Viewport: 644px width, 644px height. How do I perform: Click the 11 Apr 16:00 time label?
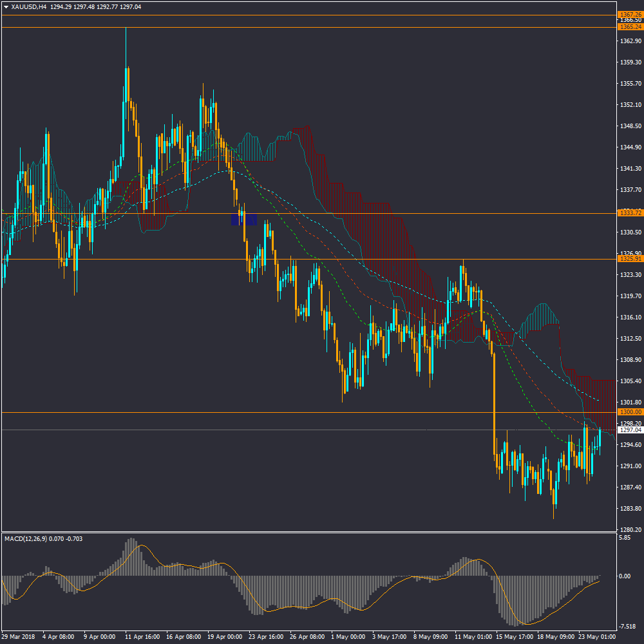click(x=142, y=636)
